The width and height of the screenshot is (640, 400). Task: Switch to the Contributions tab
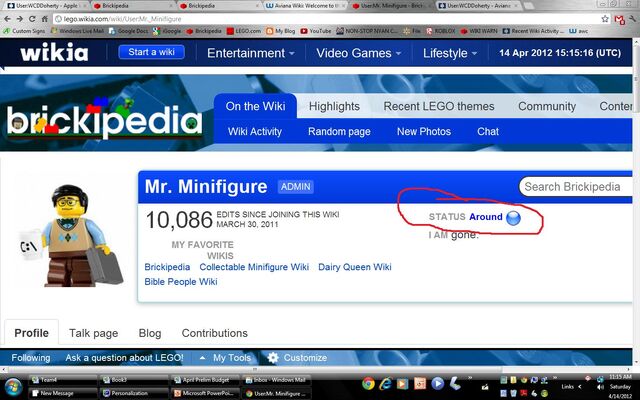point(215,333)
